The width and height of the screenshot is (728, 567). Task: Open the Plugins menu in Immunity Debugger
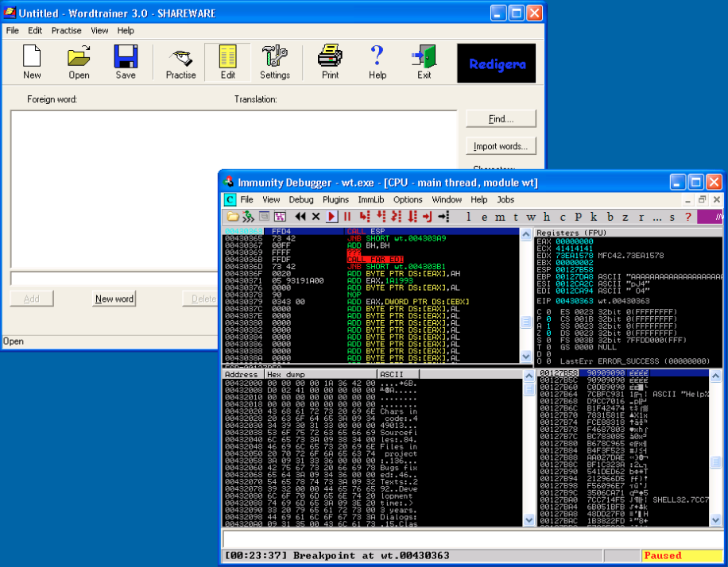click(335, 199)
